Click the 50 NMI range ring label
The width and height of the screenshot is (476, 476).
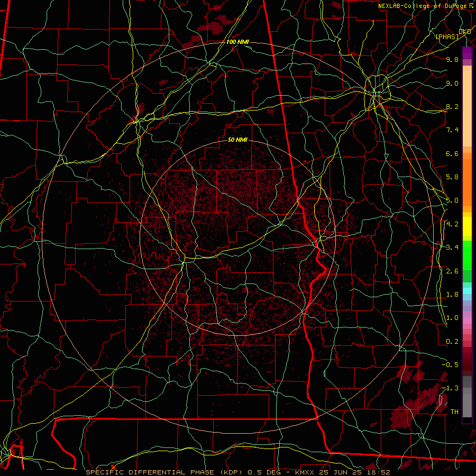pos(237,140)
